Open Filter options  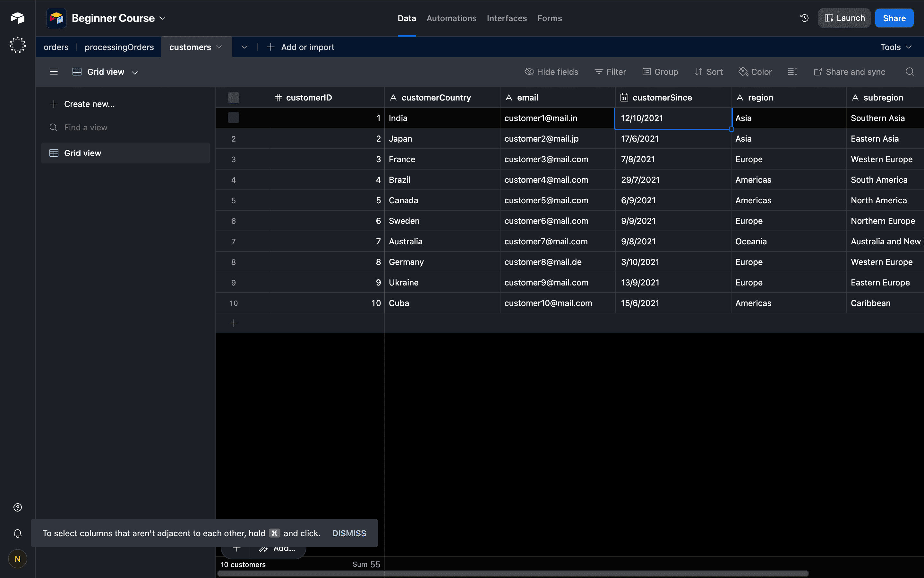click(610, 72)
